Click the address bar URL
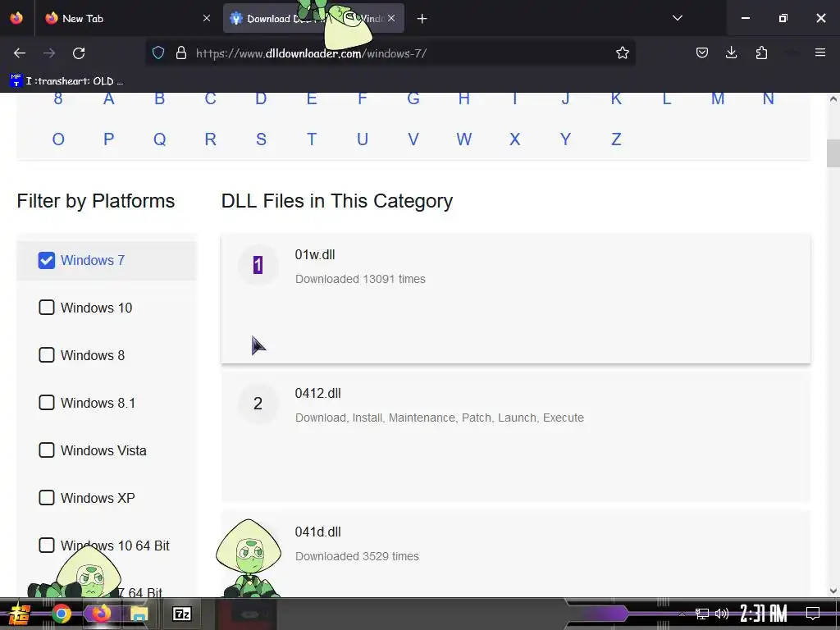 point(311,53)
